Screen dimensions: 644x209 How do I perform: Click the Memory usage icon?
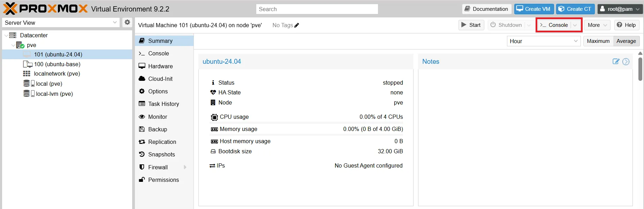coord(214,129)
